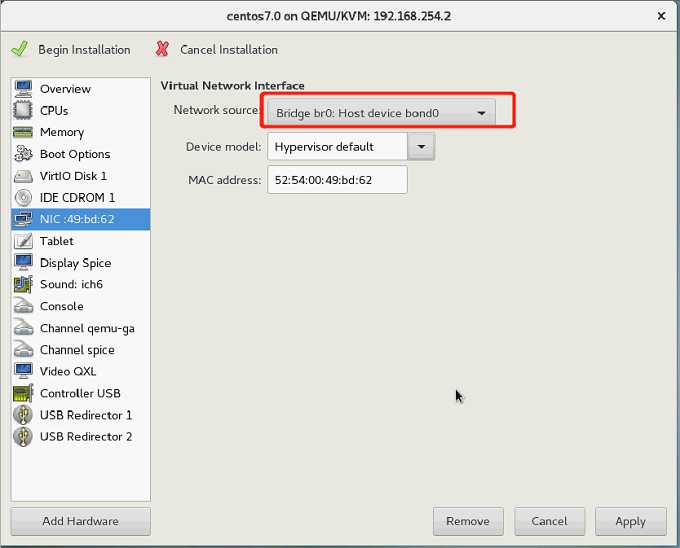Open the Video QXL entry text
680x548 pixels.
click(68, 371)
